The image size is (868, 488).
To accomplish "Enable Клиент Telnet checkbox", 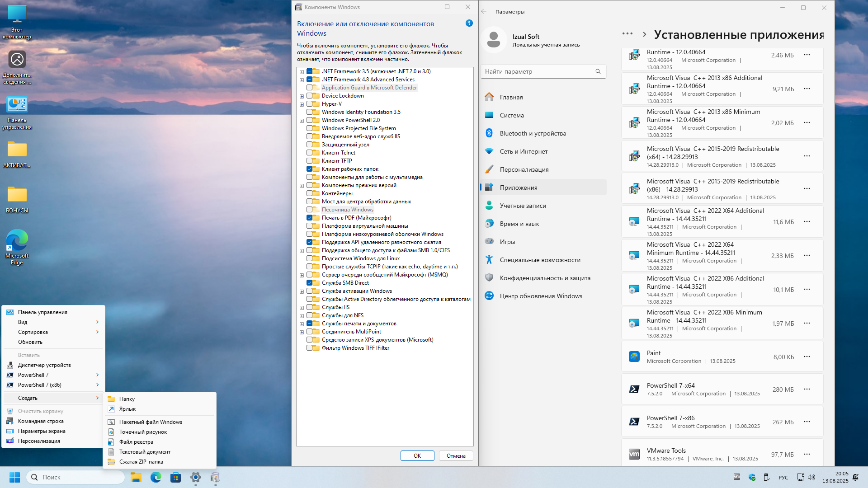I will pos(310,153).
